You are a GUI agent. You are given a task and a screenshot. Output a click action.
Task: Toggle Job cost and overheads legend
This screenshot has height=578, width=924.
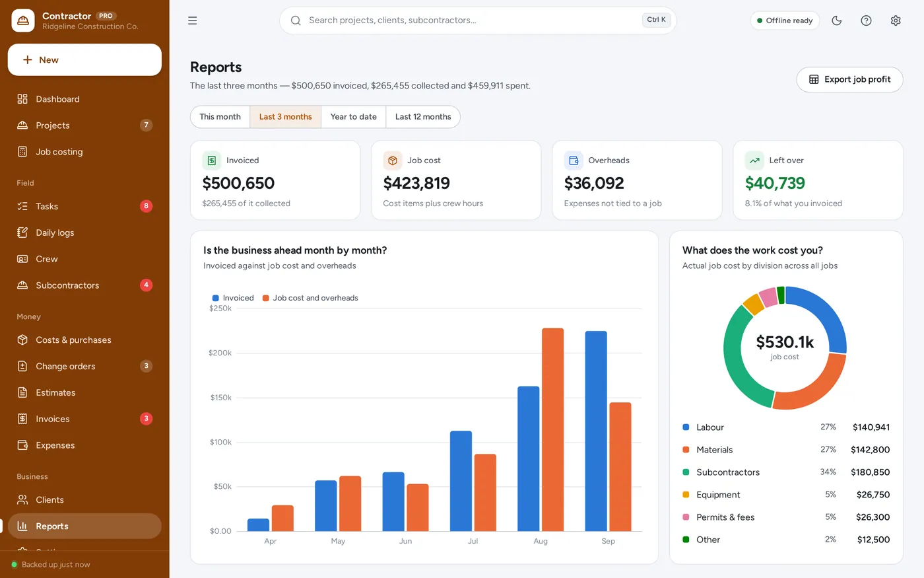click(310, 298)
